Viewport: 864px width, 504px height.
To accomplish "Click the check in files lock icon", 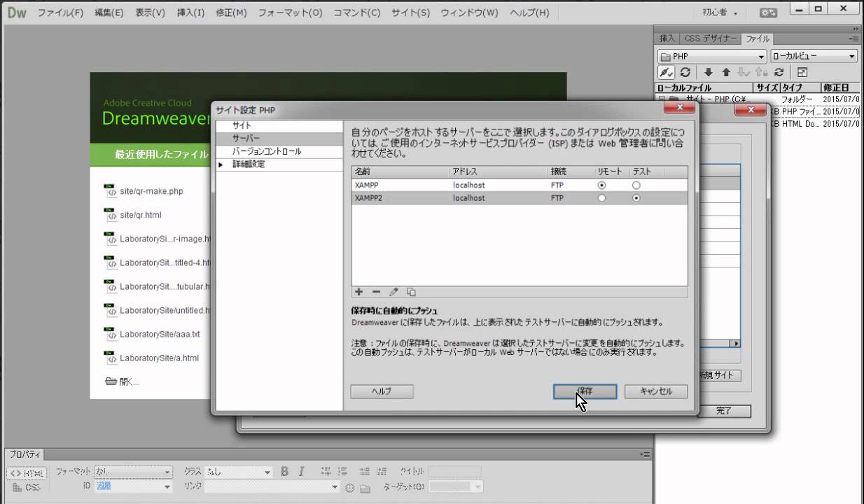I will click(x=761, y=72).
